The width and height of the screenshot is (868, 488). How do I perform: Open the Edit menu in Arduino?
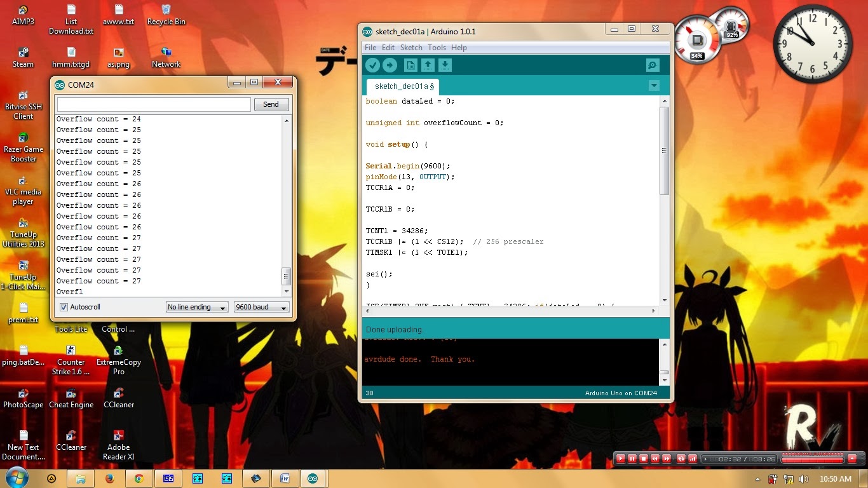(388, 48)
